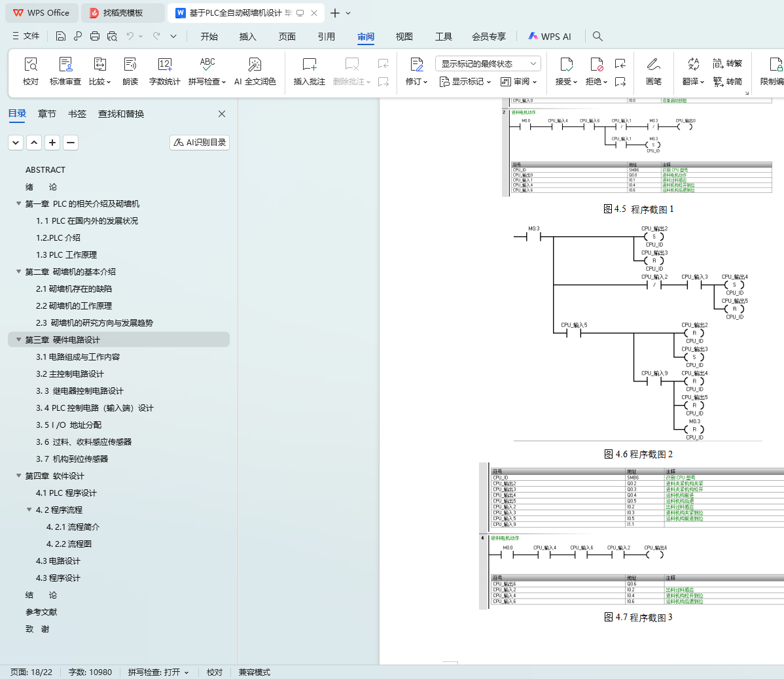This screenshot has height=679, width=784.
Task: Toggle 修订 track changes
Action: (416, 71)
